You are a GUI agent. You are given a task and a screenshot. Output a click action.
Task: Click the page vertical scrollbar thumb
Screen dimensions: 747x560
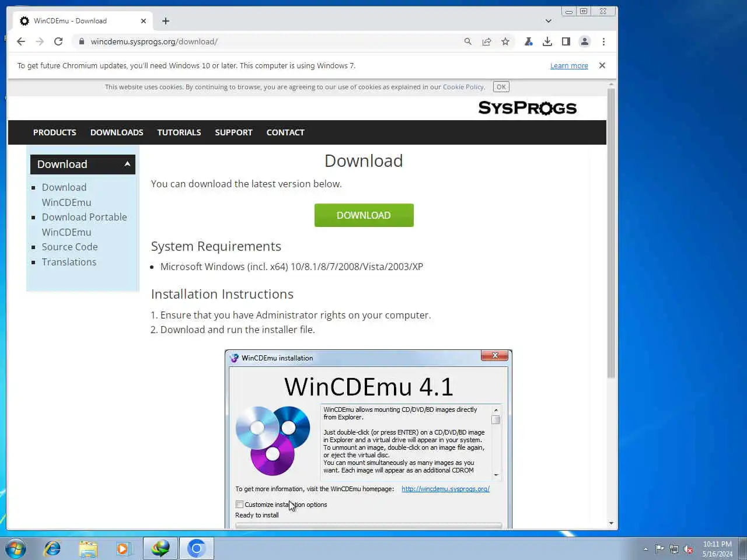pyautogui.click(x=611, y=233)
